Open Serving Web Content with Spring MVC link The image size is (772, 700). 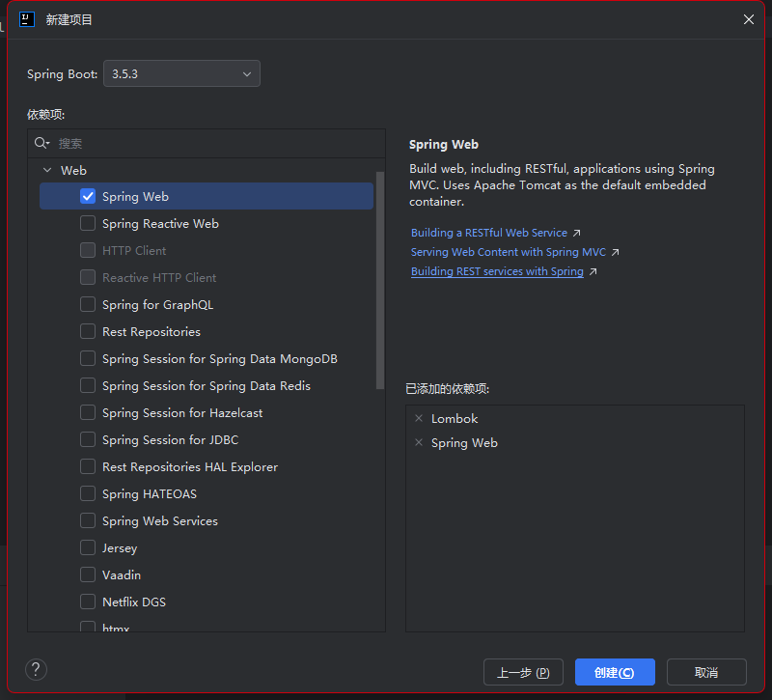coord(509,252)
